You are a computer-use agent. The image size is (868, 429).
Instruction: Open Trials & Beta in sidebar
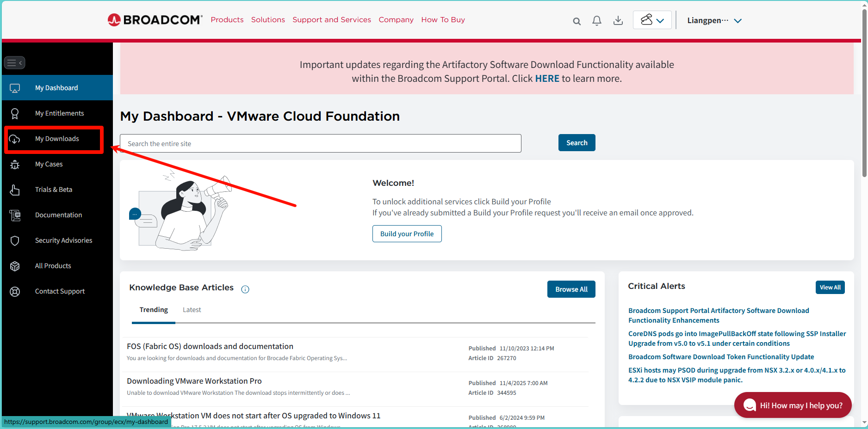pos(57,190)
